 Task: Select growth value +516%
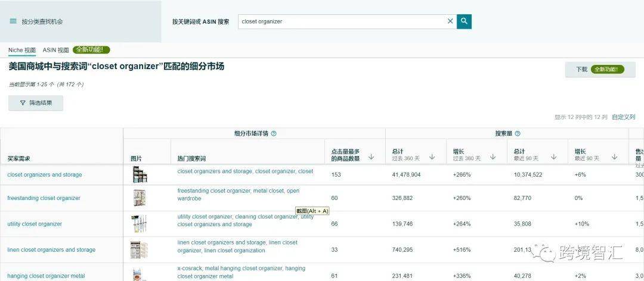point(462,250)
